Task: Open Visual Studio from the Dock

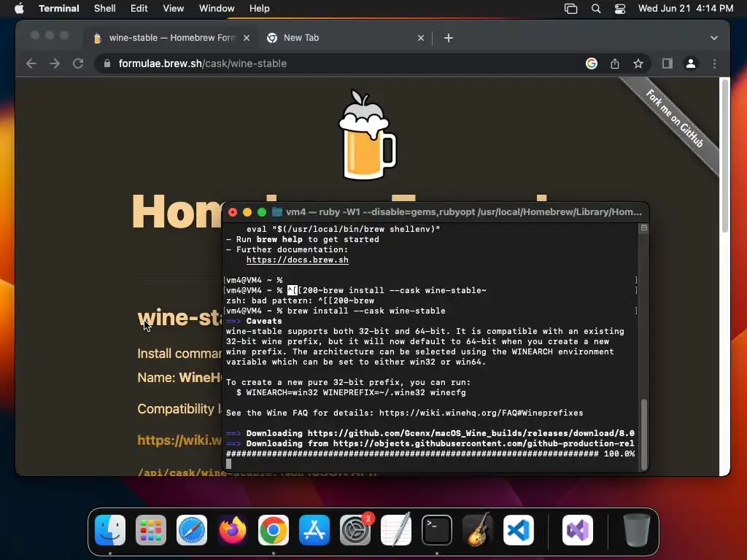Action: pos(578,530)
